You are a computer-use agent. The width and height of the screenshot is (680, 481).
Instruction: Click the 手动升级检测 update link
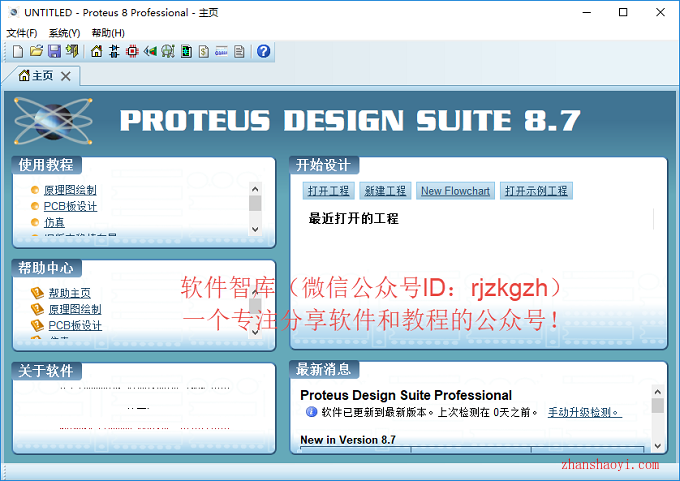[x=585, y=412]
